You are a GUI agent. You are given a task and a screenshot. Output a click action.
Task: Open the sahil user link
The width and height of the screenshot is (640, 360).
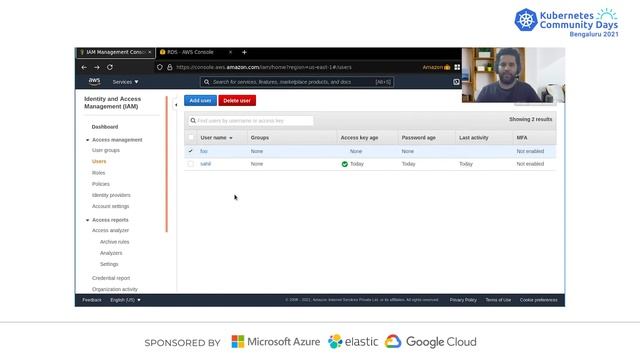click(x=205, y=164)
